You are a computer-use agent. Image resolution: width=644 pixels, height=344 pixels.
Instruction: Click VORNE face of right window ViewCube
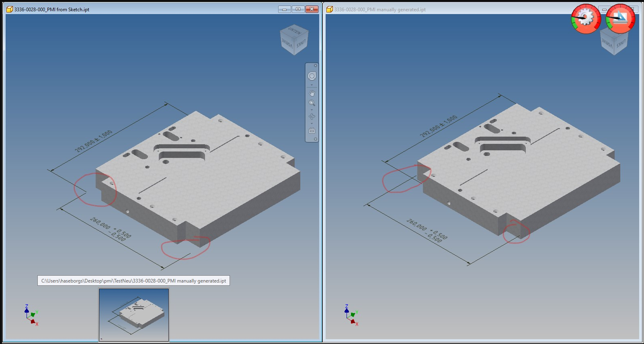607,43
